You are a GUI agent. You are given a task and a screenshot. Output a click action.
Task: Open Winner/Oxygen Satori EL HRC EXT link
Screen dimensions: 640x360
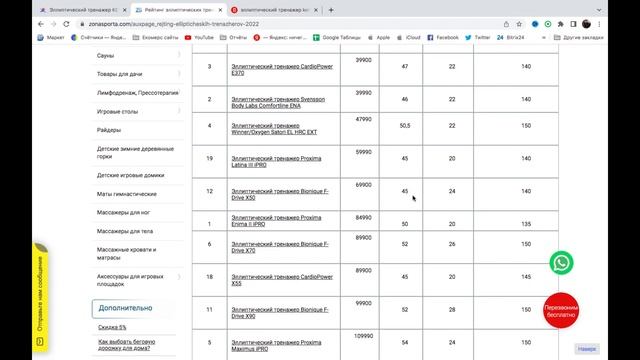(x=274, y=129)
